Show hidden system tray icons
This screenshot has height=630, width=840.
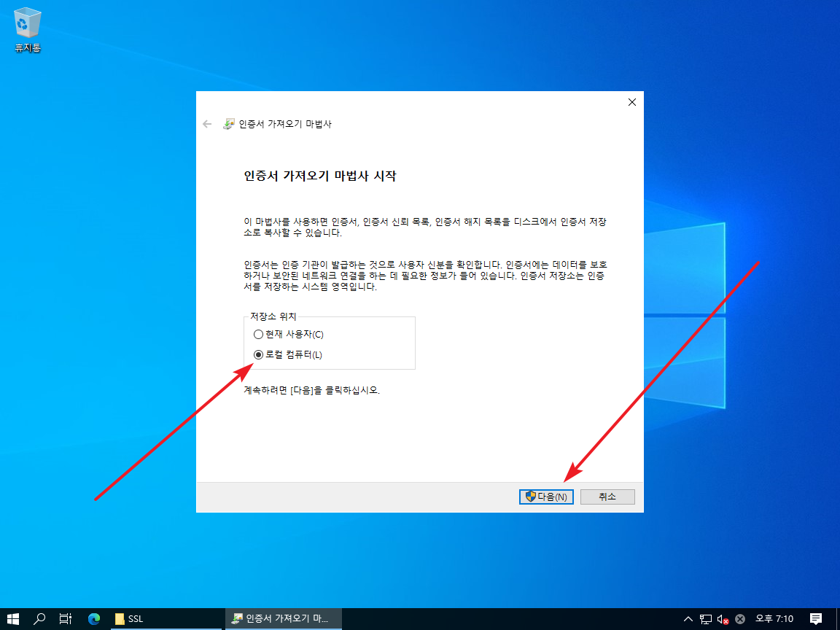click(688, 619)
